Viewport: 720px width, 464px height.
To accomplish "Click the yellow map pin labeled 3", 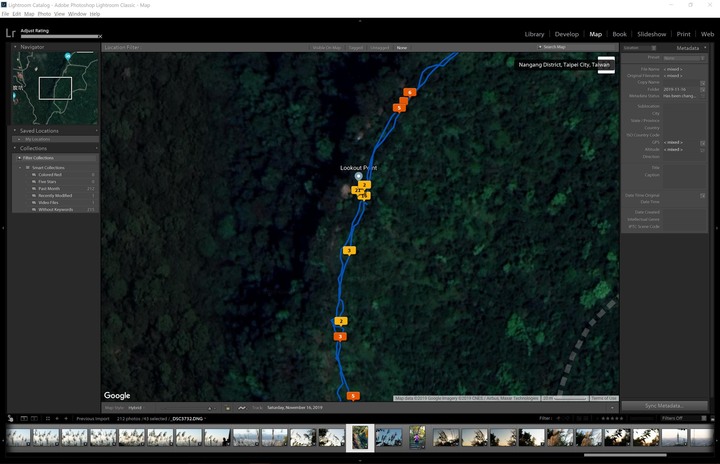I will pos(349,251).
